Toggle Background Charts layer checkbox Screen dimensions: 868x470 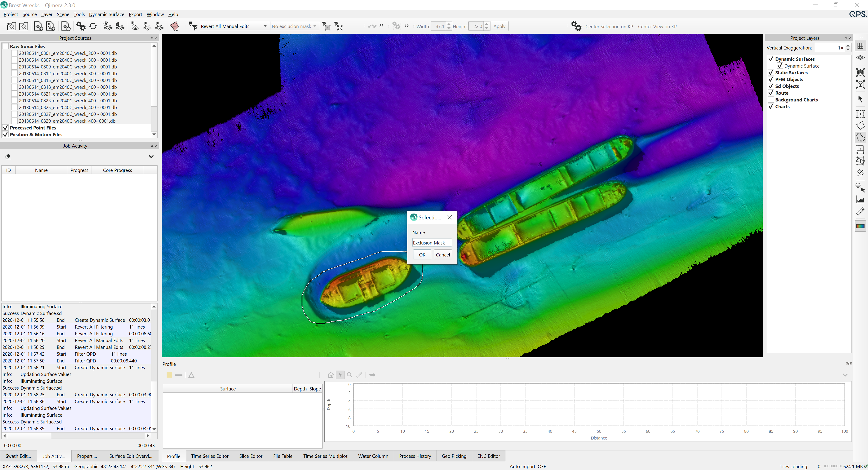[771, 100]
